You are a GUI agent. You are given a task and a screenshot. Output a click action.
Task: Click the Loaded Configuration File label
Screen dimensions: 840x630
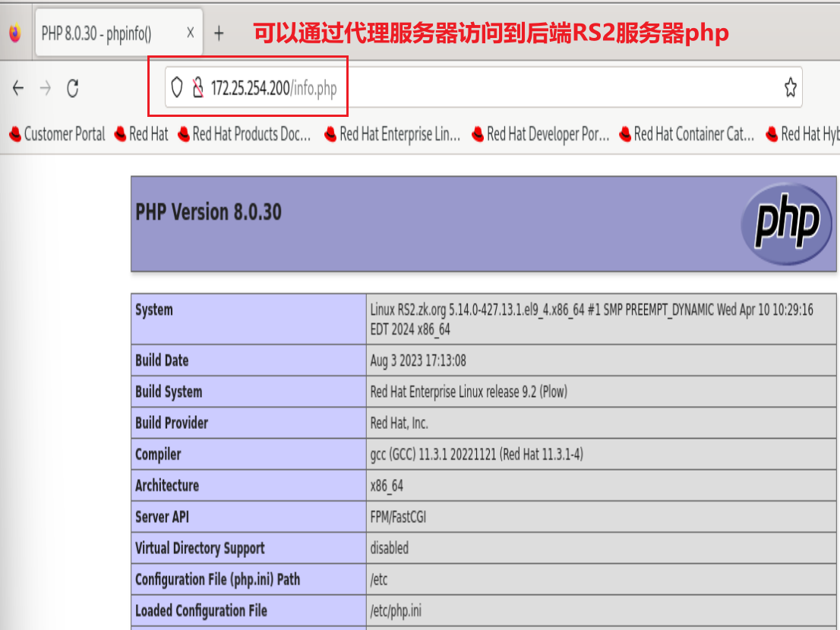pyautogui.click(x=201, y=611)
